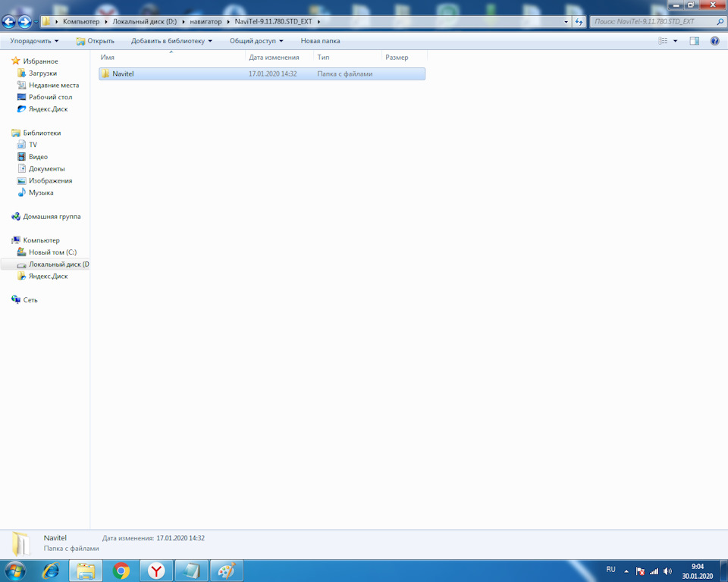Click the Компьютер breadcrumb in address bar
Screen dimensions: 728x582
tap(81, 21)
